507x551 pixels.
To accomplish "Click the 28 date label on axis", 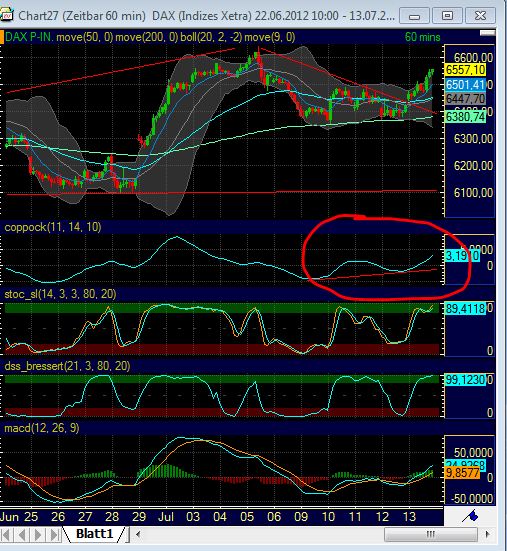I will click(112, 517).
